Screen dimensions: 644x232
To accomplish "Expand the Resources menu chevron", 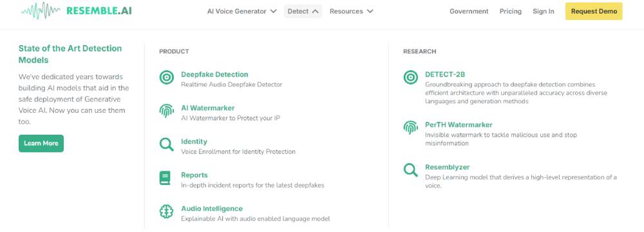I will pos(370,12).
